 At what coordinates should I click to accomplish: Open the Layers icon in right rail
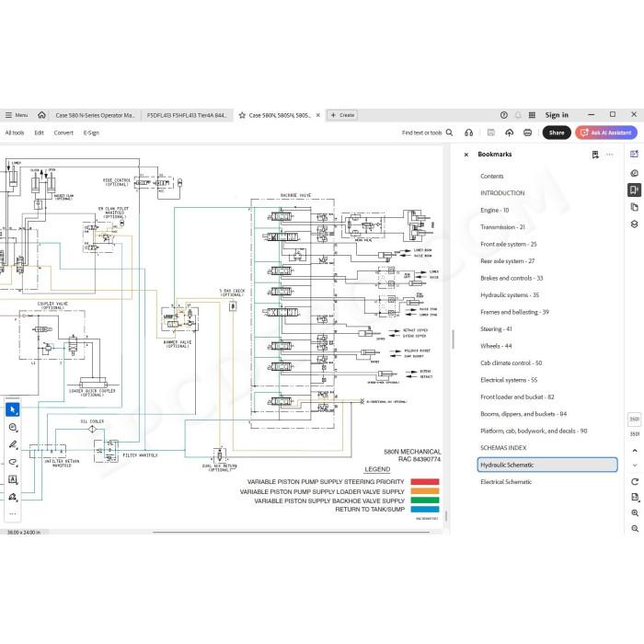point(634,224)
